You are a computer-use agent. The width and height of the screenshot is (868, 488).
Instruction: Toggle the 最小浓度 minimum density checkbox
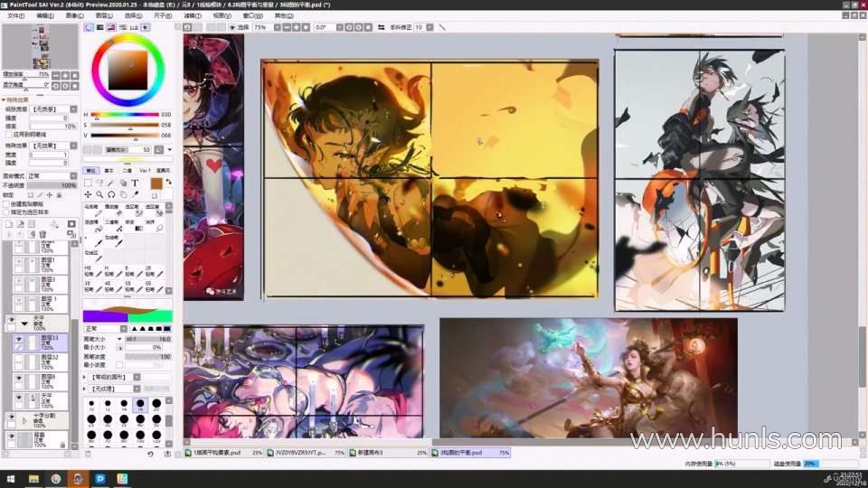[119, 365]
